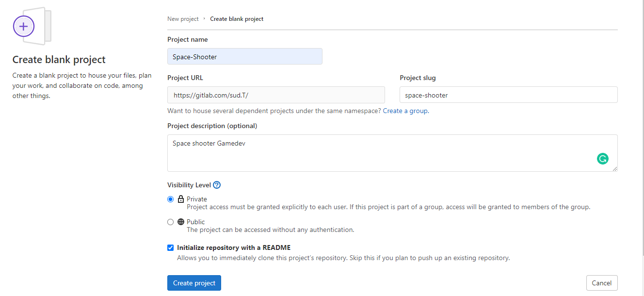Click the bold Initialize repository with a README label

234,247
